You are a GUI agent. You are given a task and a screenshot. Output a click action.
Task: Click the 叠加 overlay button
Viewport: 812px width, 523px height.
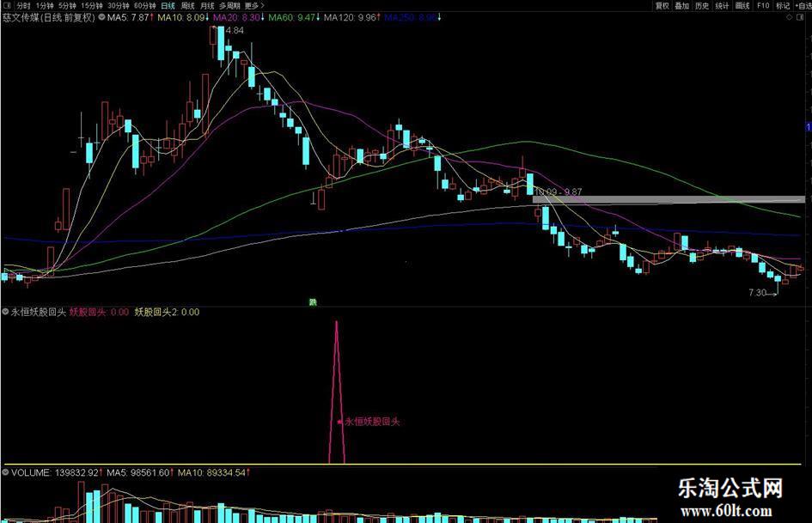(x=682, y=6)
